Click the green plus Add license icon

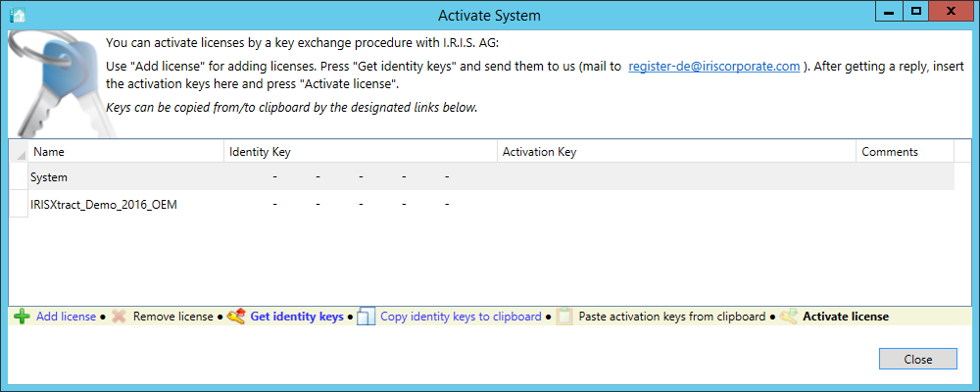[22, 317]
